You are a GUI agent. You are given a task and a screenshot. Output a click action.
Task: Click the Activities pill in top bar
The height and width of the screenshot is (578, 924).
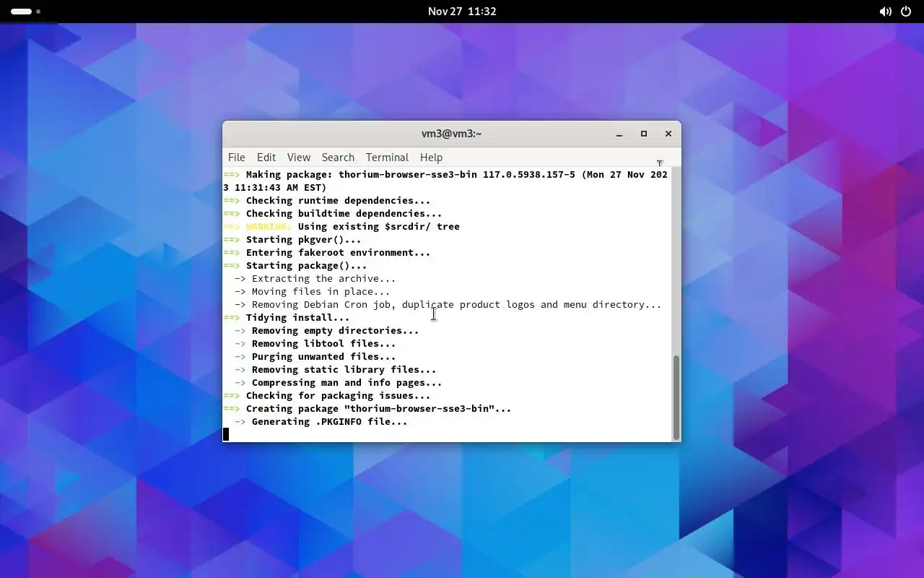pyautogui.click(x=25, y=12)
